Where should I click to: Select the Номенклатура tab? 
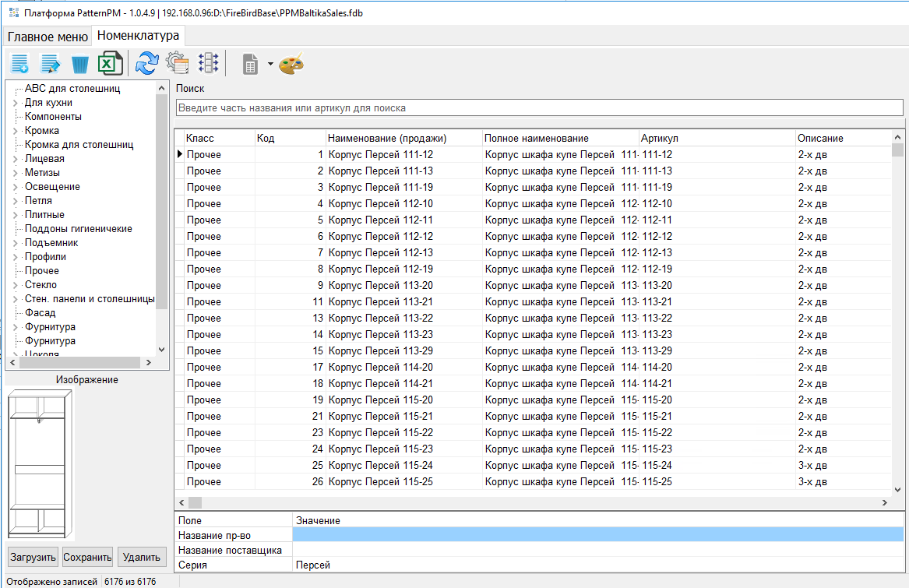click(138, 36)
